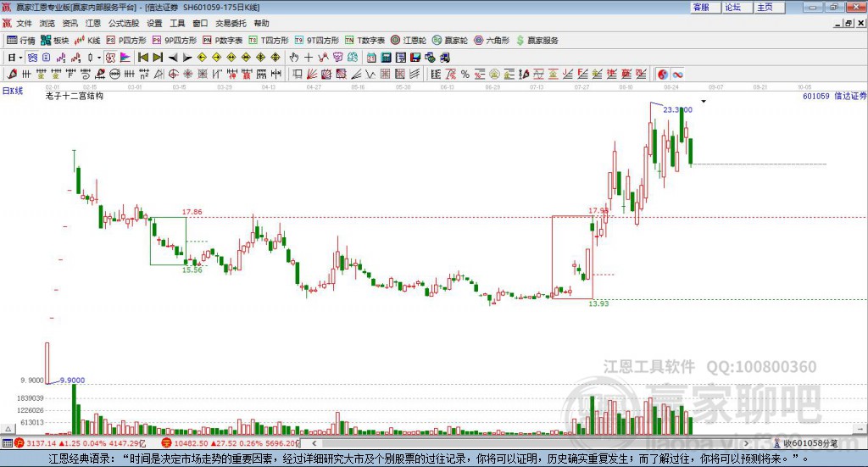Open the 文件 menu
This screenshot has height=467, width=868.
pos(25,23)
